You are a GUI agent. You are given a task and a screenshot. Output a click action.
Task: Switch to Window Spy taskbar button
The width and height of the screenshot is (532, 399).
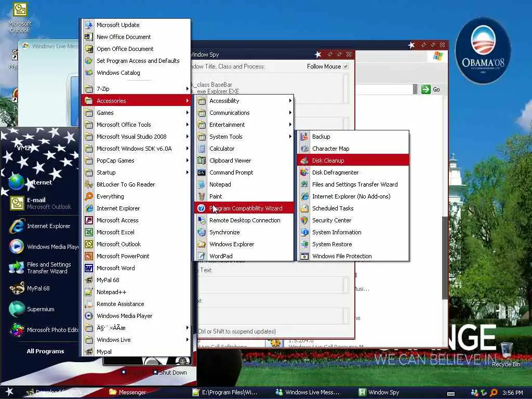(379, 392)
